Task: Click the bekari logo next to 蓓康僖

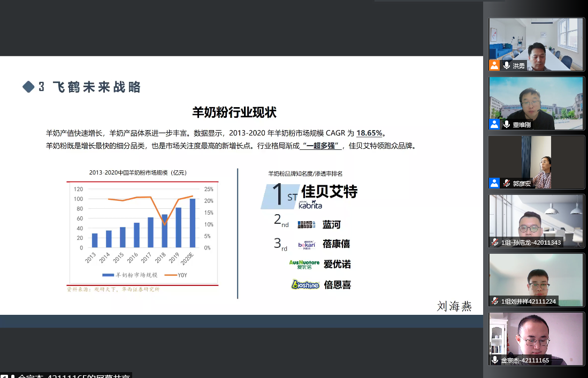Action: 307,245
